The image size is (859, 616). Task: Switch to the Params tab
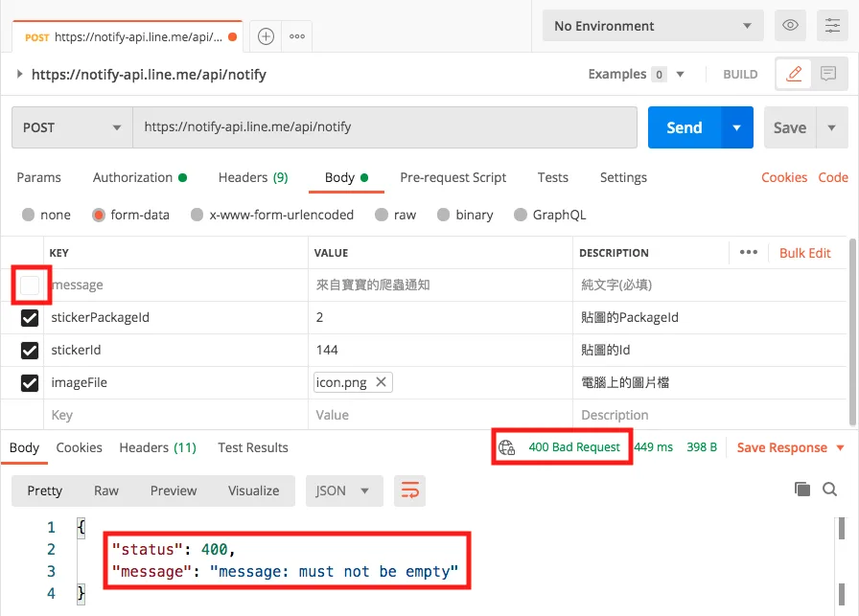39,177
